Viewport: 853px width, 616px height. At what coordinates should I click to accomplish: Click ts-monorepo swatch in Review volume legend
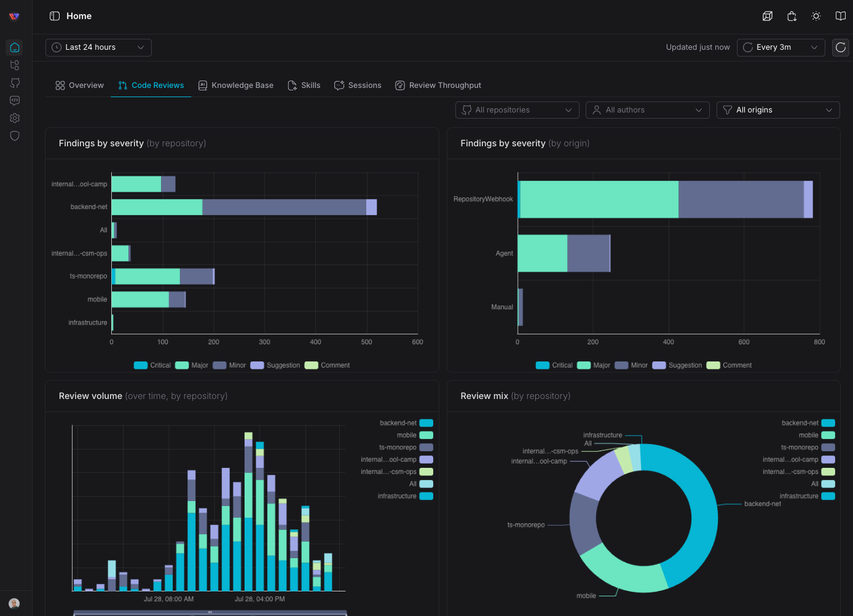(426, 448)
